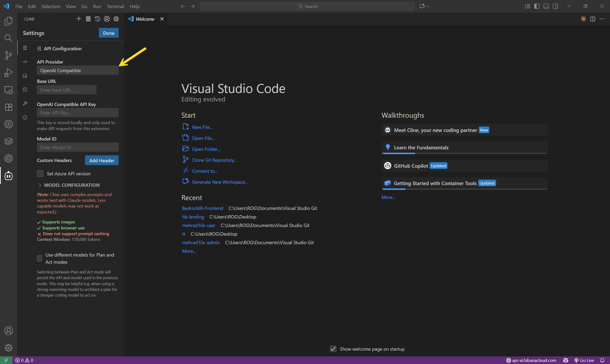Image resolution: width=610 pixels, height=364 pixels.
Task: Open the API Provider dropdown
Action: (78, 71)
